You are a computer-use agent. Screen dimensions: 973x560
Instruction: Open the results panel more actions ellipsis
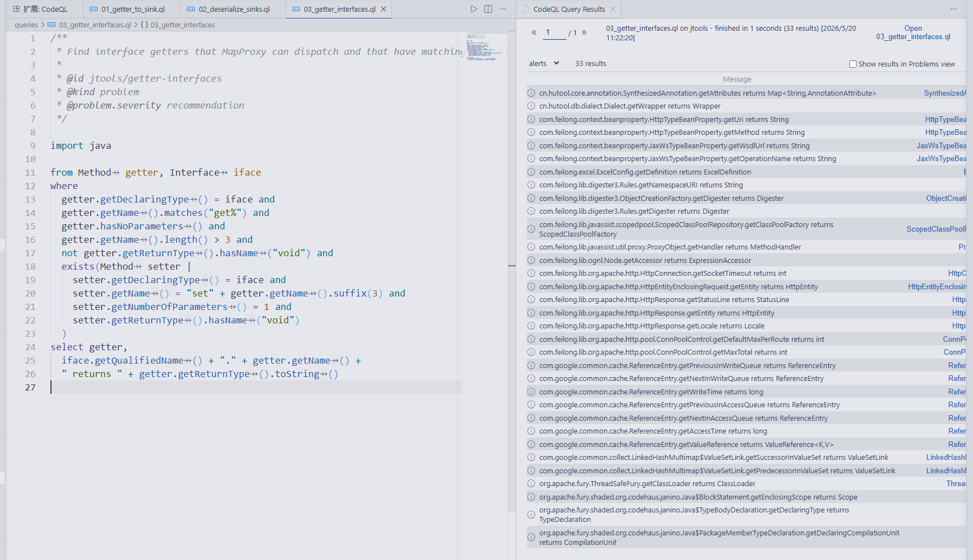pos(953,9)
